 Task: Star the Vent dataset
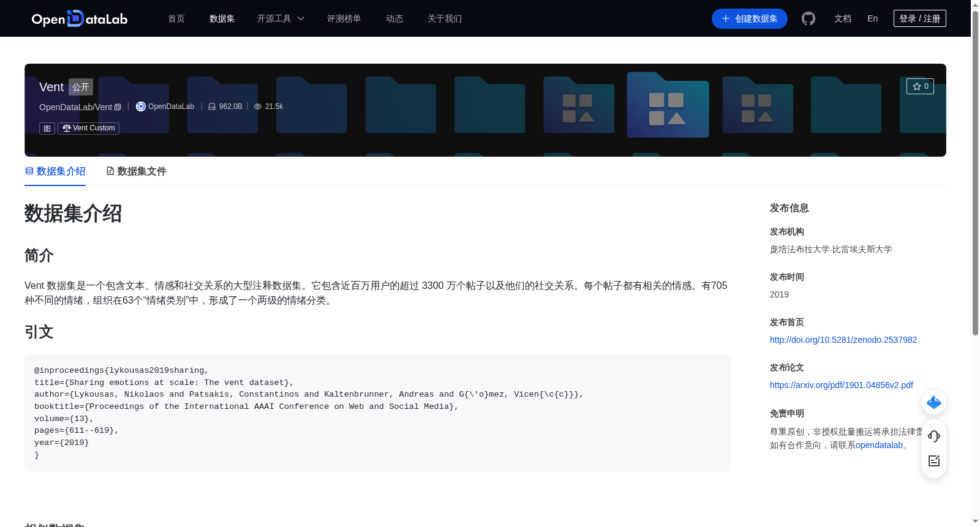920,86
